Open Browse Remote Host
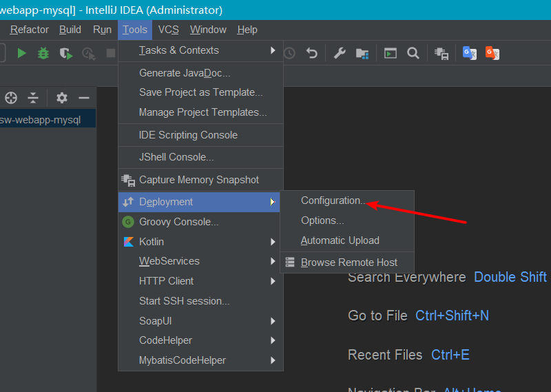Screen dimensions: 551x392 [347, 262]
